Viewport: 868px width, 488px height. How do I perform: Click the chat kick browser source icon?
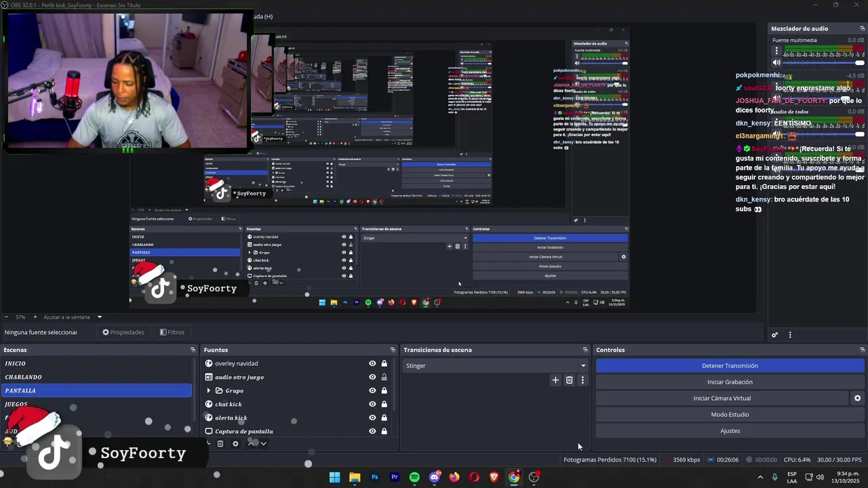pyautogui.click(x=209, y=404)
